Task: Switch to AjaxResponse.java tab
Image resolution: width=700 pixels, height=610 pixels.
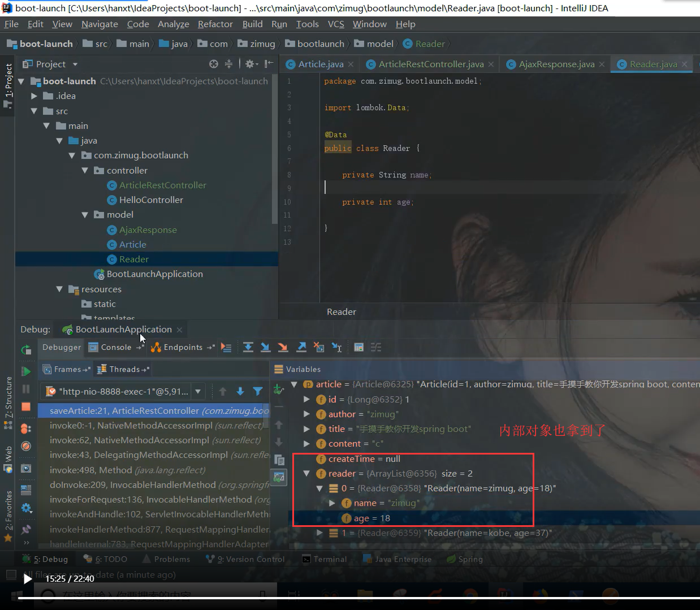Action: pos(556,64)
